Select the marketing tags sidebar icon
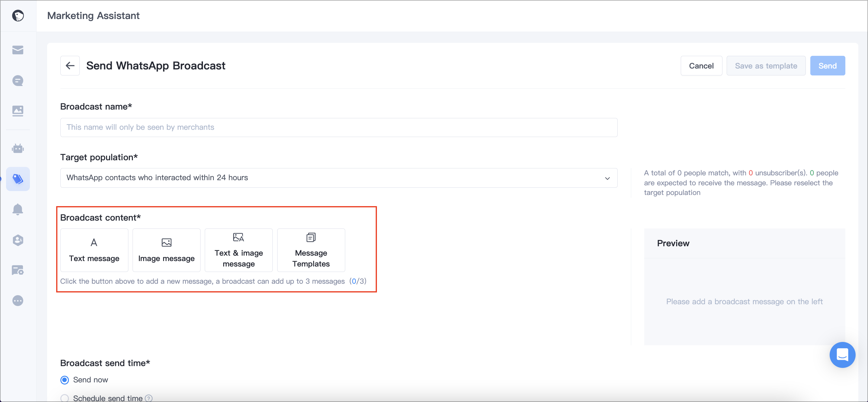 pos(18,179)
